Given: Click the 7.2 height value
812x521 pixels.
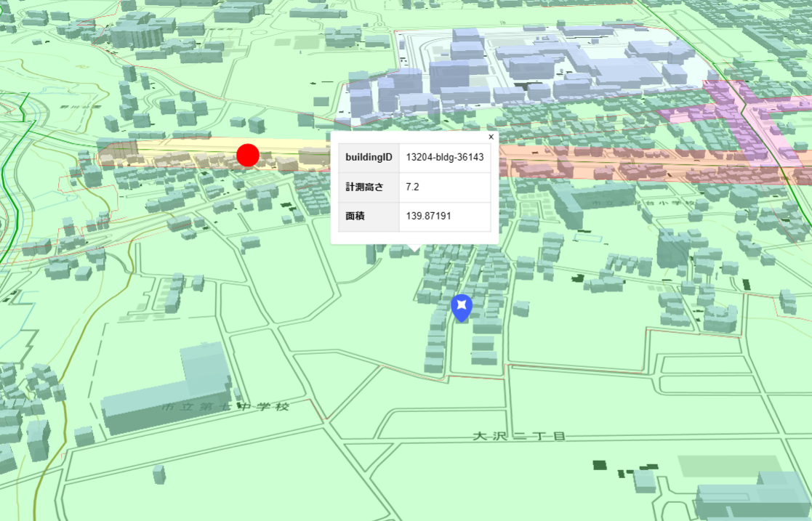Looking at the screenshot, I should 412,187.
